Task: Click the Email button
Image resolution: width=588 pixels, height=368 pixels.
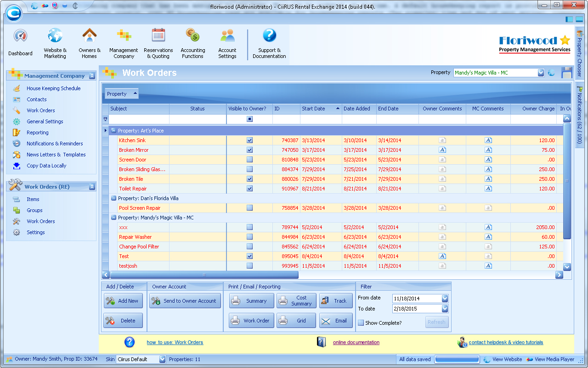Action: coord(336,321)
